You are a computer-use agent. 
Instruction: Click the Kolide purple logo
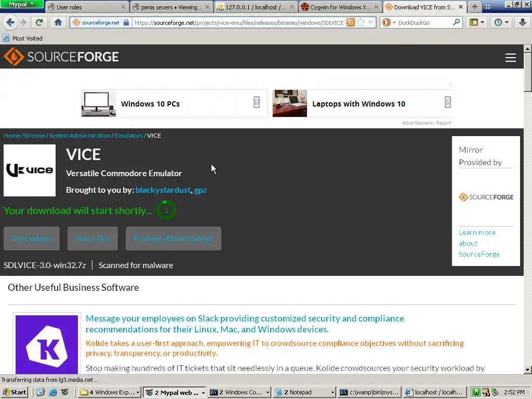[47, 344]
